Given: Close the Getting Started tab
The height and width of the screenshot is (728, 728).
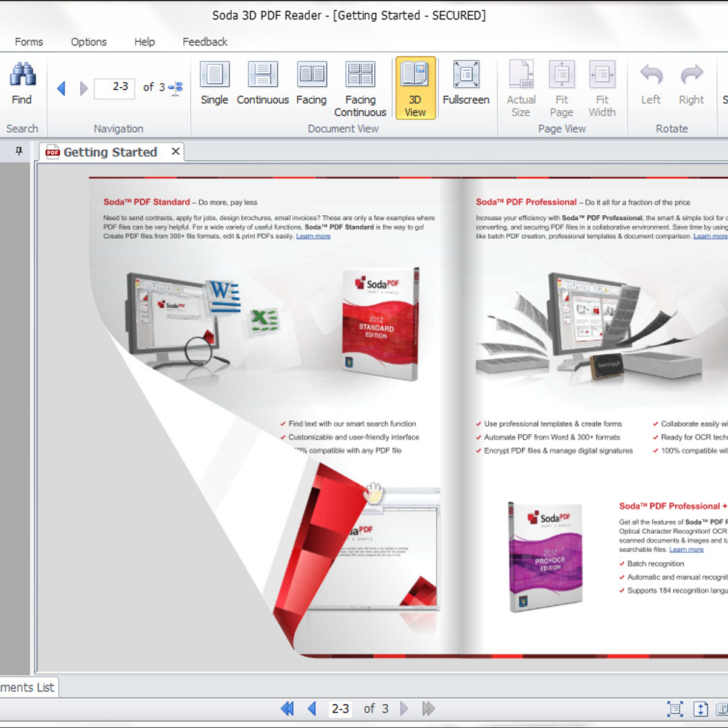Looking at the screenshot, I should point(175,152).
